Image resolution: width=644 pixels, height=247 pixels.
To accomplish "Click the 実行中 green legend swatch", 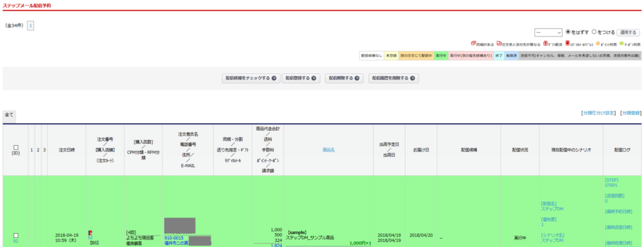I will pyautogui.click(x=441, y=56).
